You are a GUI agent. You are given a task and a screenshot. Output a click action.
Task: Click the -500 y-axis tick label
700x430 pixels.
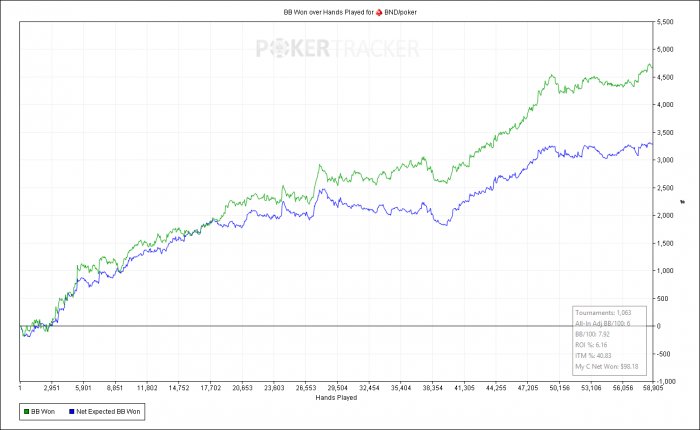[663, 354]
